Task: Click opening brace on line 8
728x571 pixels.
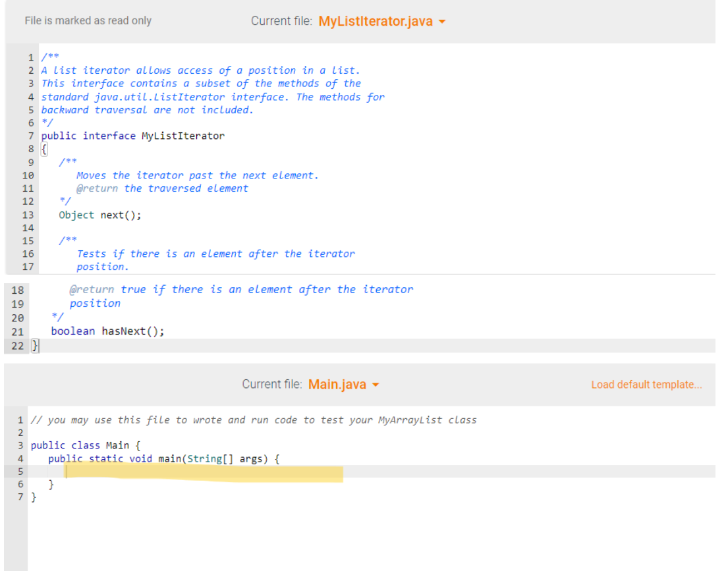Action: pos(44,149)
